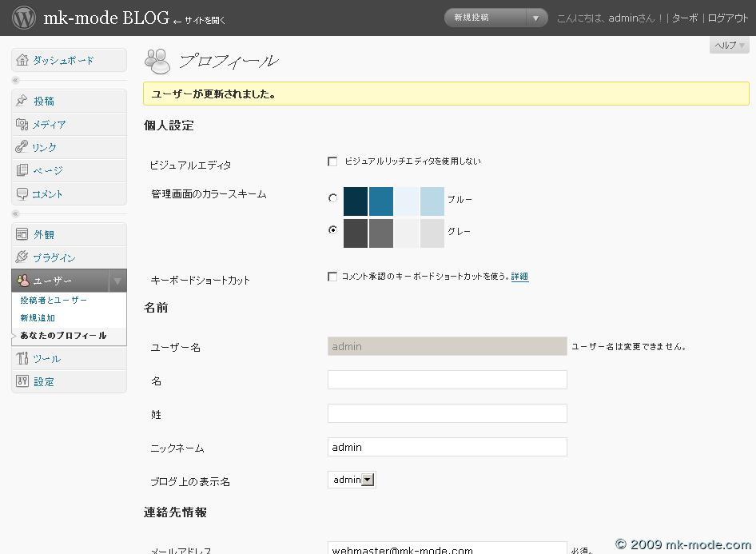Click the WordPress logo icon

24,18
